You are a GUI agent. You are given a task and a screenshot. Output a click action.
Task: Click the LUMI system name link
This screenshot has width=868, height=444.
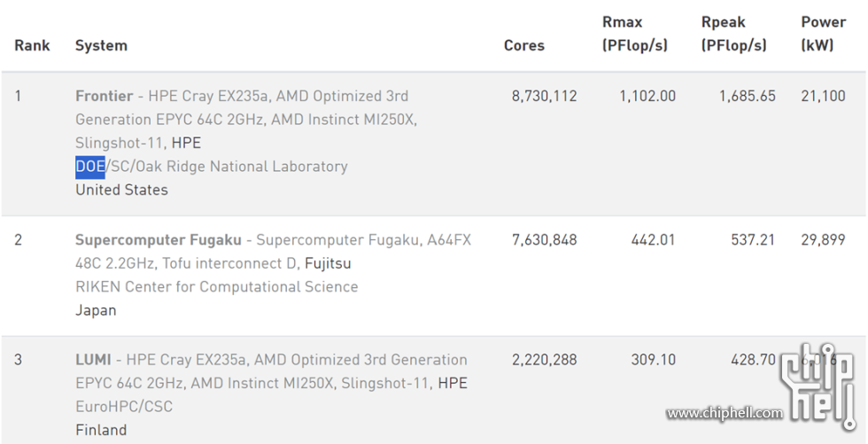pyautogui.click(x=93, y=360)
